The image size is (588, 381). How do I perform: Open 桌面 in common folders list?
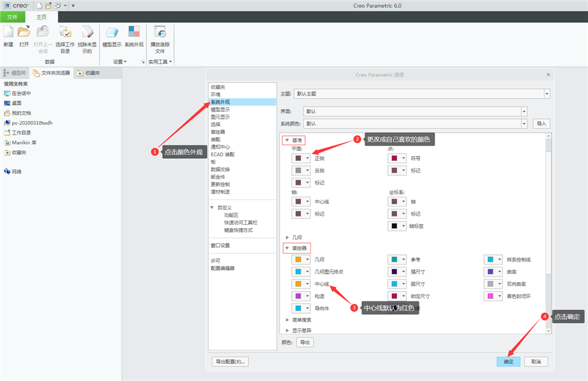tap(13, 103)
